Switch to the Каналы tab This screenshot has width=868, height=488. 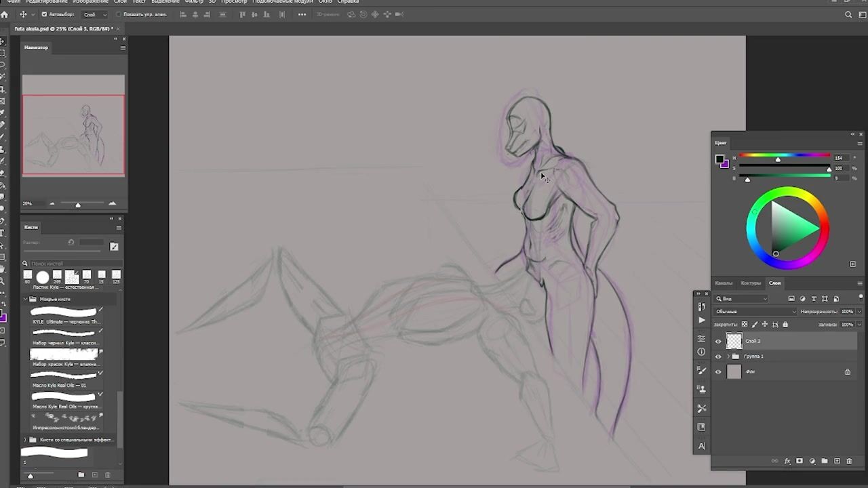[x=724, y=283]
